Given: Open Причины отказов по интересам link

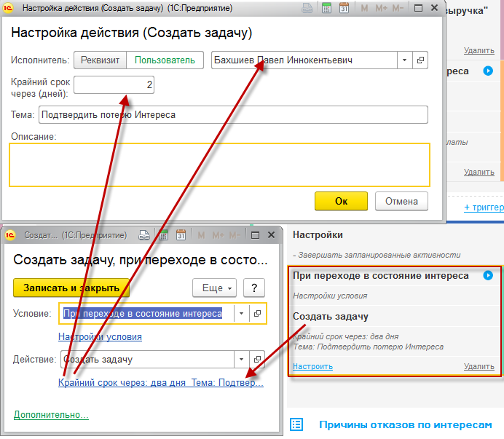Looking at the screenshot, I should click(405, 424).
